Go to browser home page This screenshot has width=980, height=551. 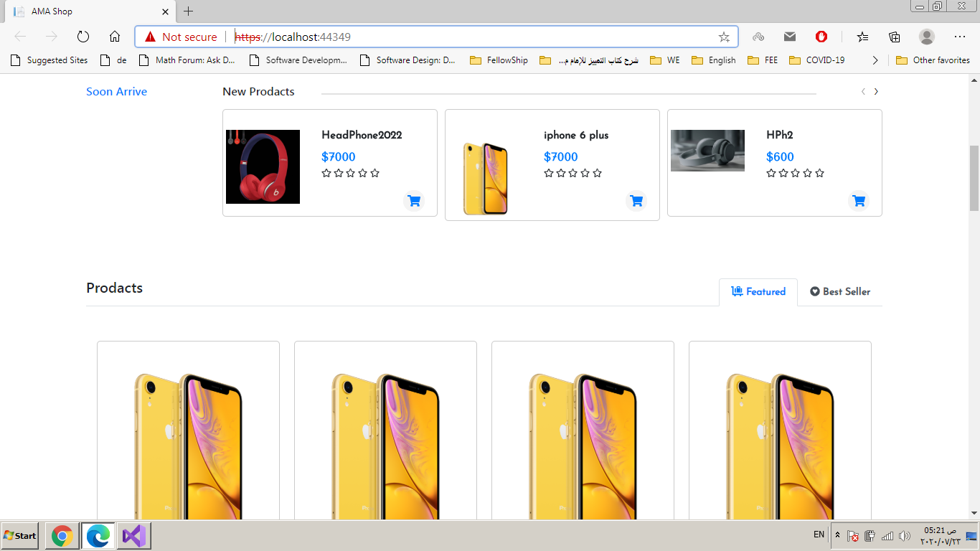[x=115, y=37]
